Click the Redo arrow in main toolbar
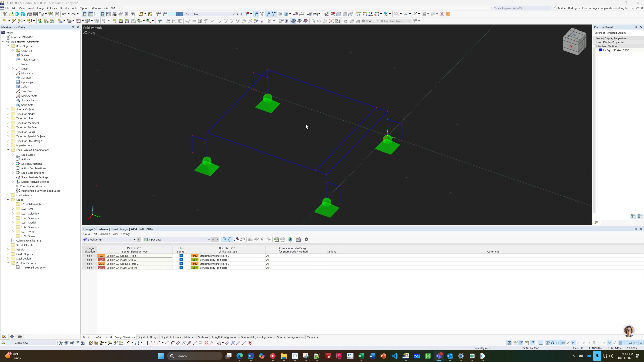 tap(73, 14)
